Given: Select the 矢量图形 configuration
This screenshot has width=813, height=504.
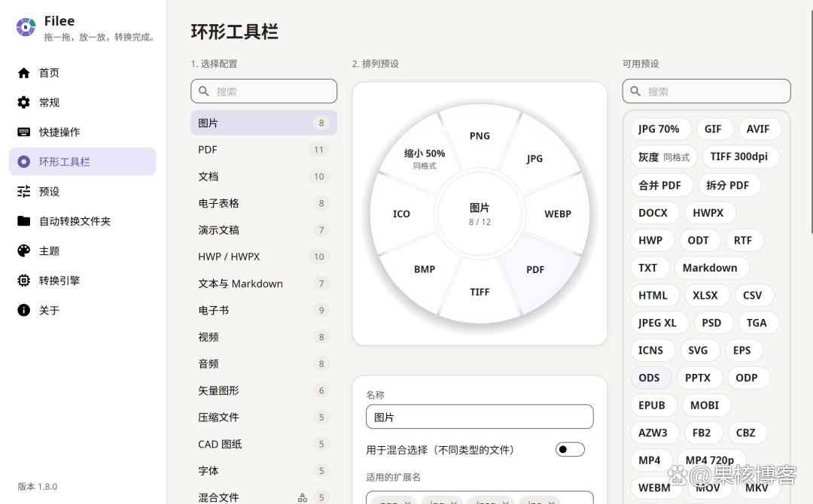Looking at the screenshot, I should tap(264, 390).
